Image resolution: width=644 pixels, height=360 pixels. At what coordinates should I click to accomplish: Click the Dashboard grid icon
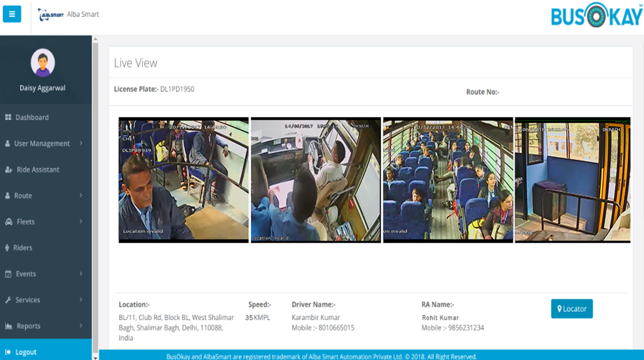[x=8, y=118]
